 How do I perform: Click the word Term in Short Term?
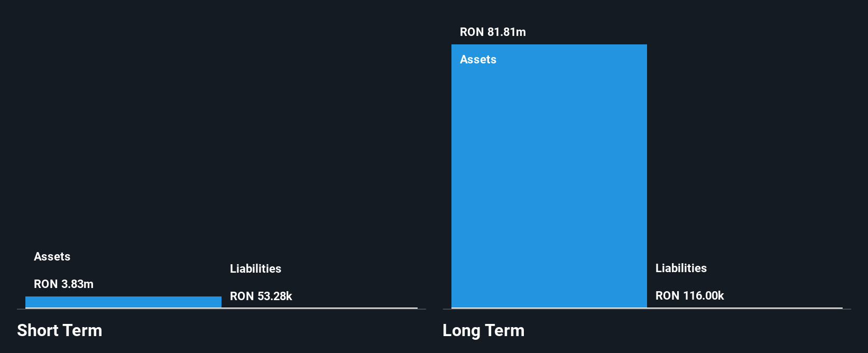(82, 330)
